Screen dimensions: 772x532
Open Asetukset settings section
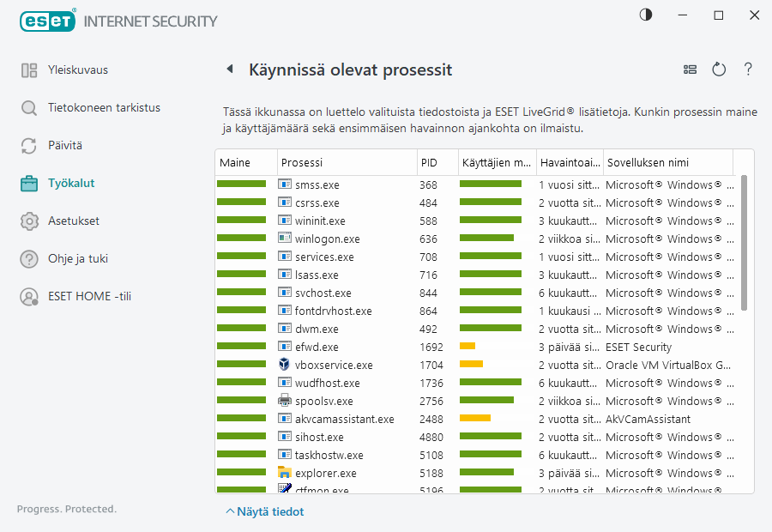74,221
